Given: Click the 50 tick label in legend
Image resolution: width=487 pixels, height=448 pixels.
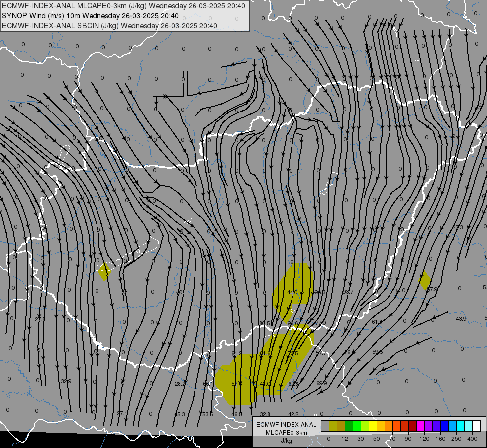Looking at the screenshot, I should (x=377, y=439).
